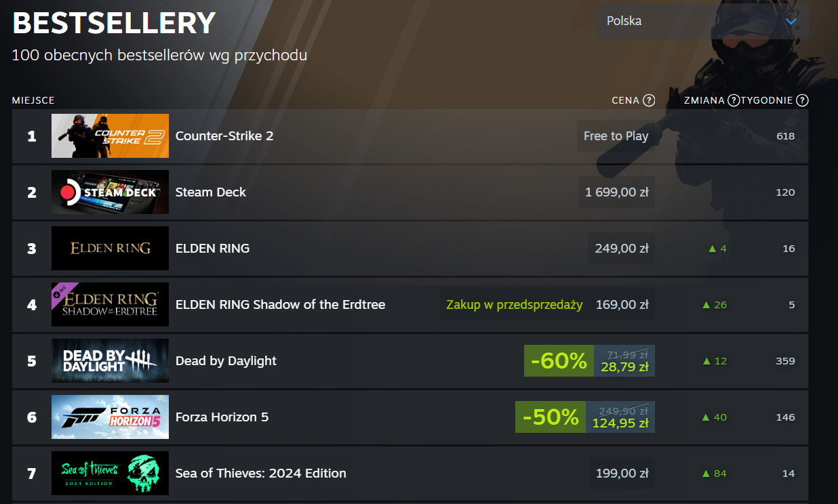Click the help icon next to CENA
This screenshot has width=838, height=504.
pos(649,101)
